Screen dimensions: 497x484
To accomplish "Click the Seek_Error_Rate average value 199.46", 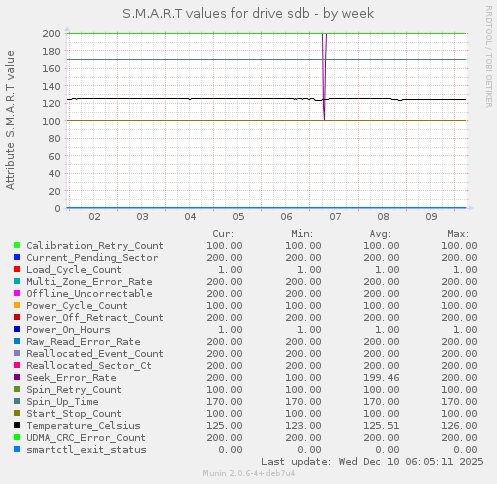I will click(381, 378).
